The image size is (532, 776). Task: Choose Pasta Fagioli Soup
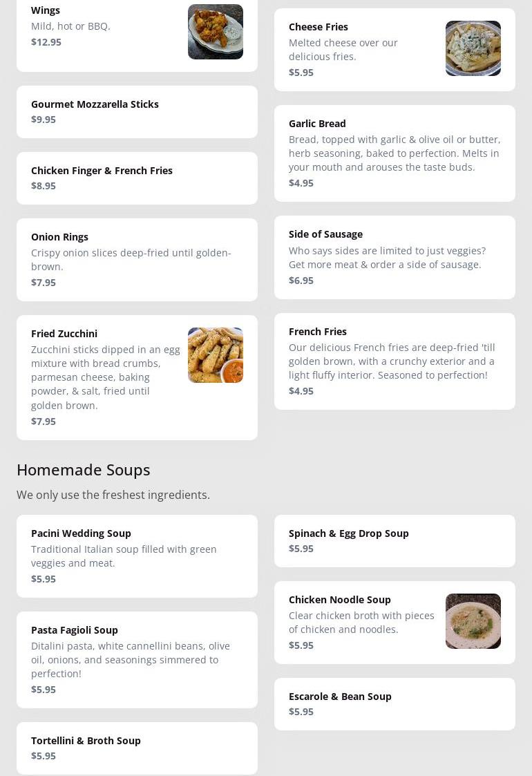[x=137, y=660]
